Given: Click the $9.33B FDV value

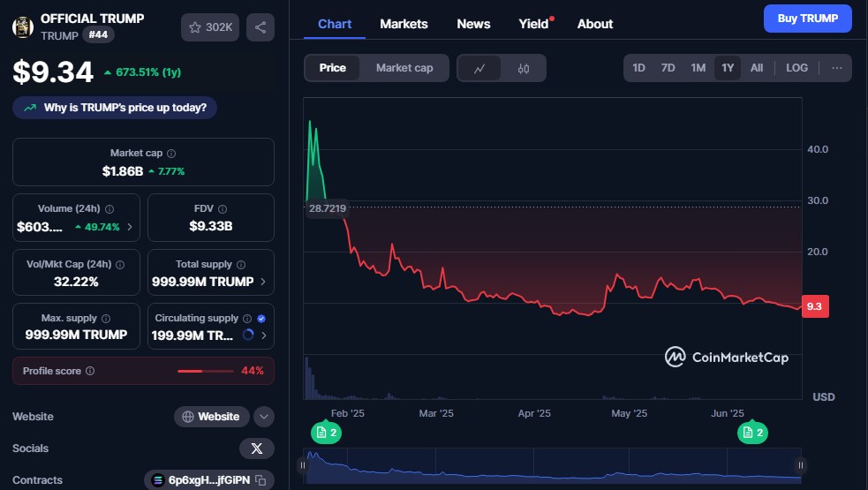Looking at the screenshot, I should click(x=211, y=226).
